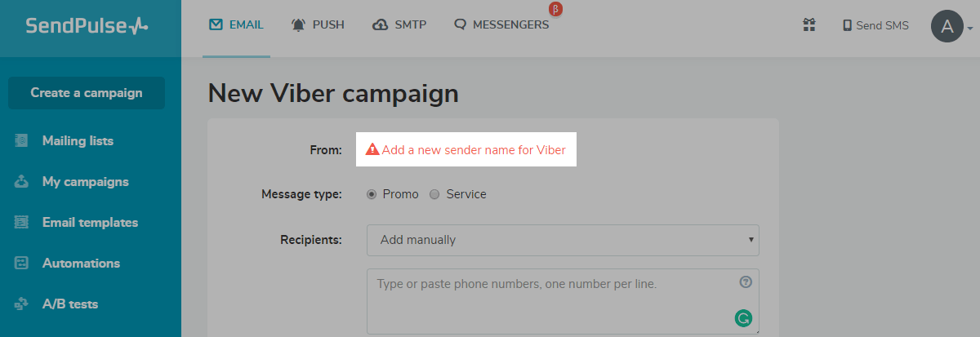The width and height of the screenshot is (980, 337).
Task: Open the SMTP tab
Action: click(x=399, y=25)
